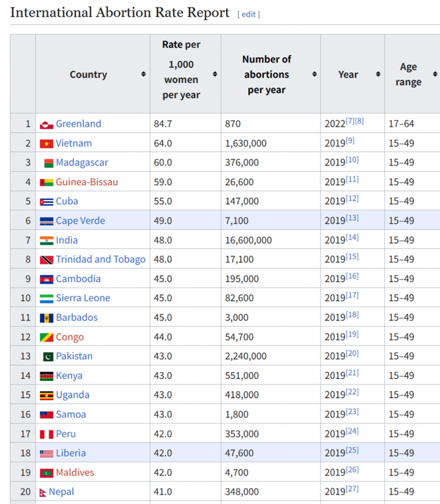Open citation reference 14 for India
The height and width of the screenshot is (504, 440).
(352, 238)
